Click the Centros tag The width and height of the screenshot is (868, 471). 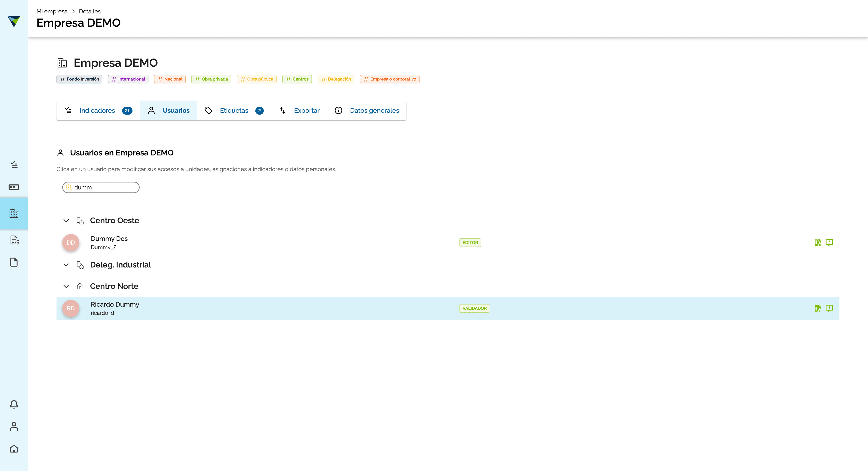(297, 79)
